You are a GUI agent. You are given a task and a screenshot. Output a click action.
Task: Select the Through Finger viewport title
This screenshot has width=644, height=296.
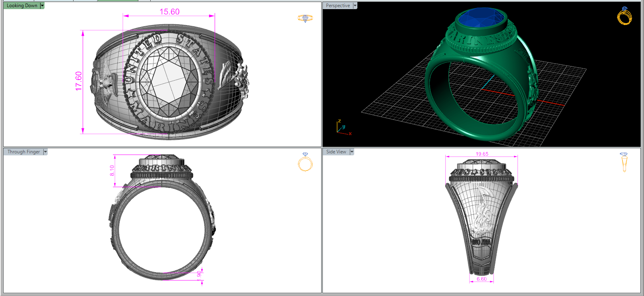[23, 152]
